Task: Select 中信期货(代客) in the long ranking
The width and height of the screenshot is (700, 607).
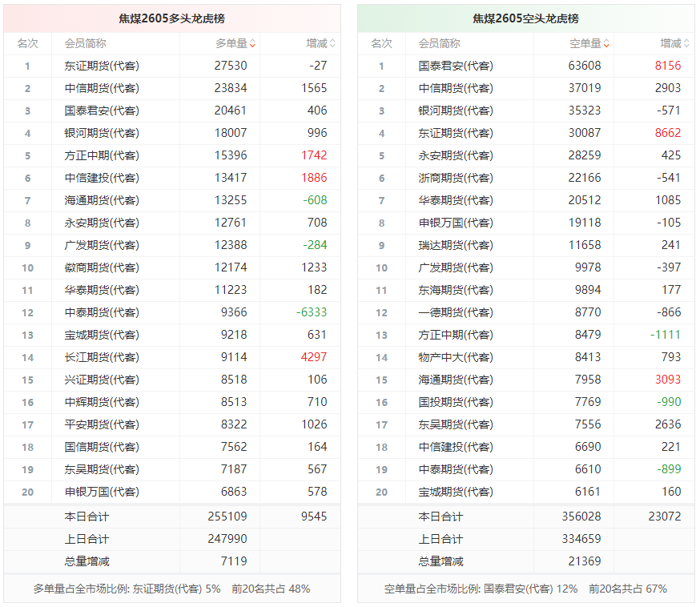Action: pos(102,88)
